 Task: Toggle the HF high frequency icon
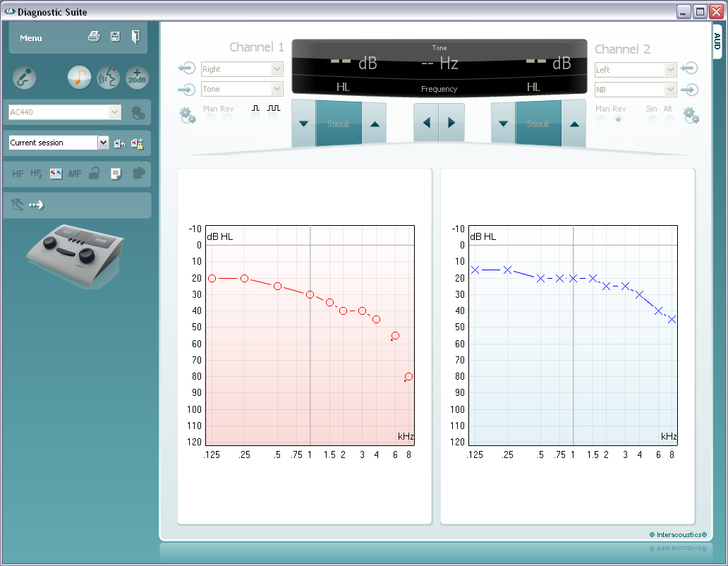click(x=18, y=174)
